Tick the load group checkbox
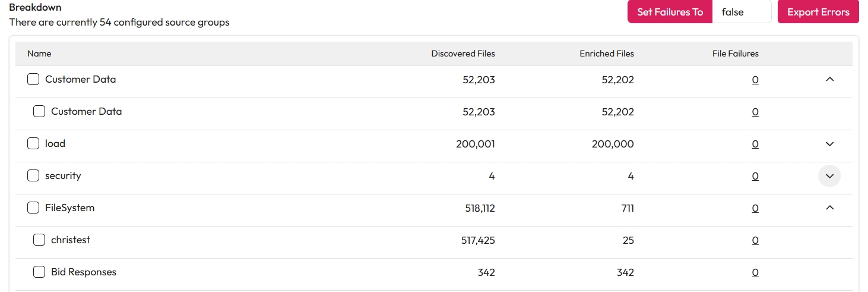Screen dimensions: 868x292 click(33, 144)
